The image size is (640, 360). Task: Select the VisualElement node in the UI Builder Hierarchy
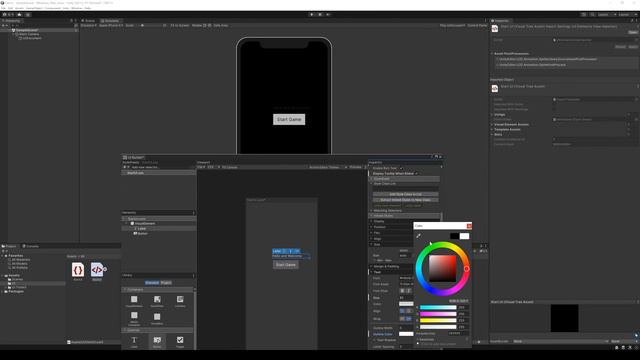coord(144,224)
